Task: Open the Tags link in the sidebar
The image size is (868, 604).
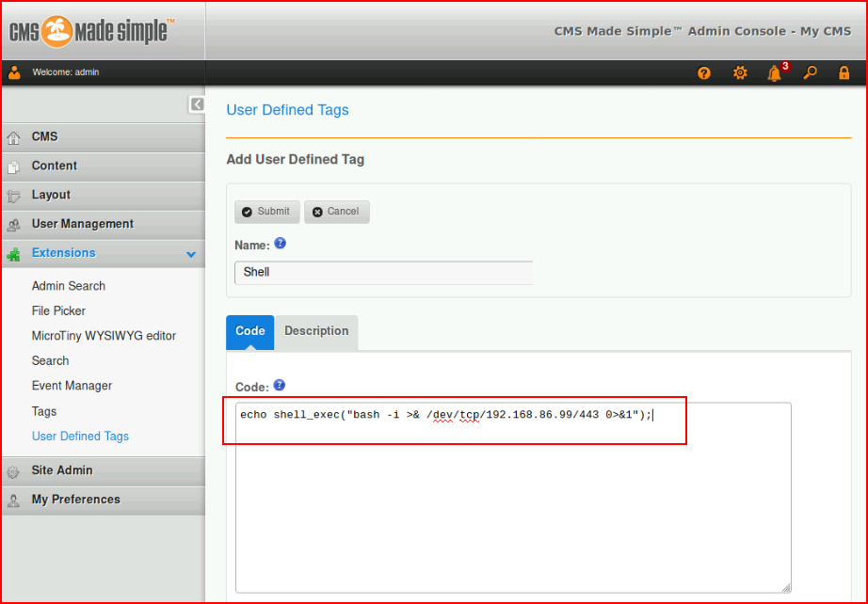Action: coord(44,411)
